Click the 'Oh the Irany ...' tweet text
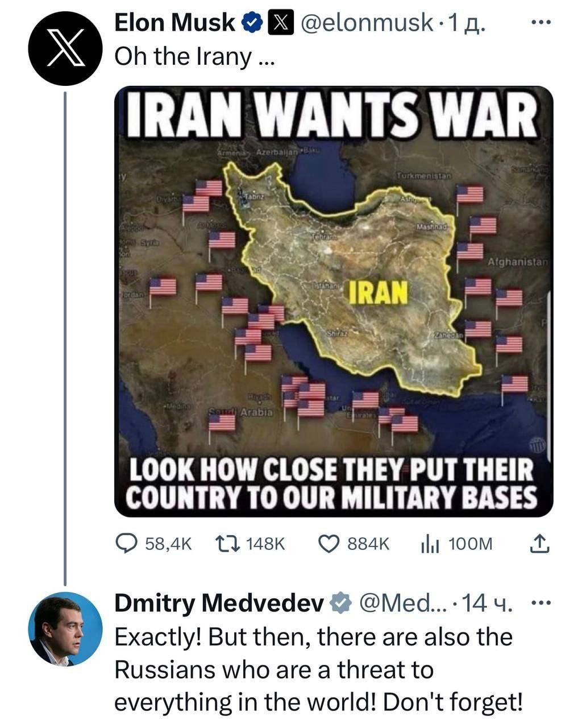Viewport: 582px width, 728px height. pyautogui.click(x=194, y=56)
